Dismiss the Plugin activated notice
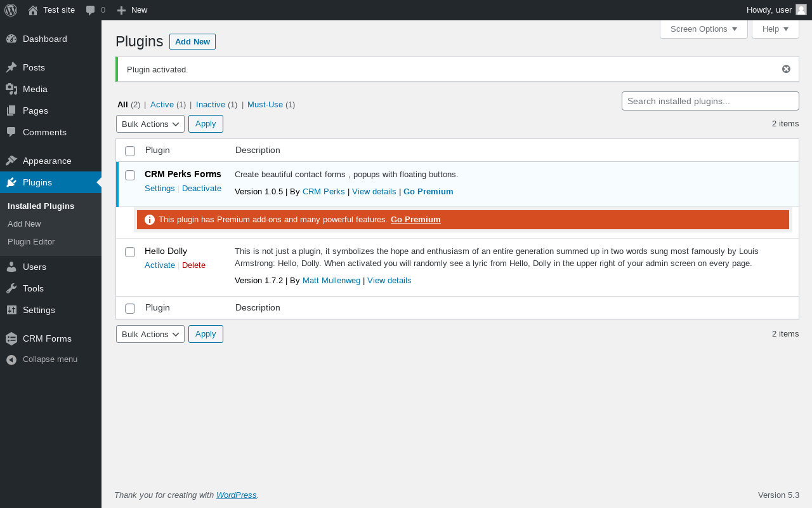This screenshot has width=812, height=508. (786, 69)
